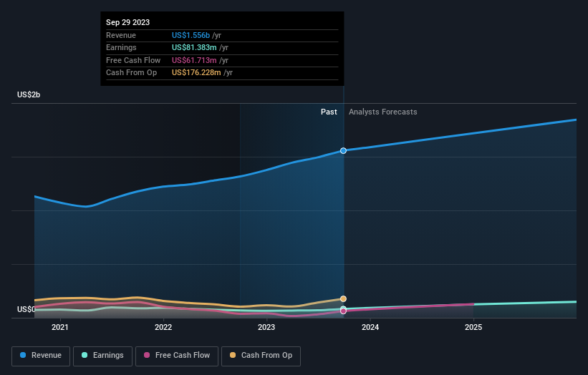Click the 'Past' label on chart
The image size is (588, 375).
pos(329,112)
